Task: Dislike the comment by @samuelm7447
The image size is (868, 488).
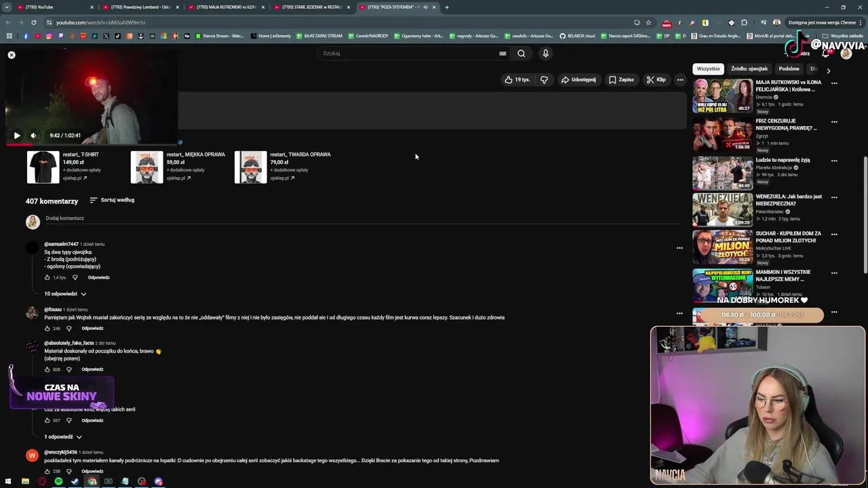Action: click(75, 277)
